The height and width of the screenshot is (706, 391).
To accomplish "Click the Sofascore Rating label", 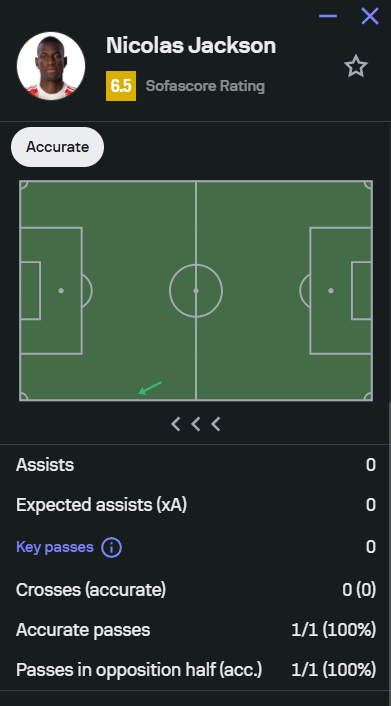I will pyautogui.click(x=205, y=86).
